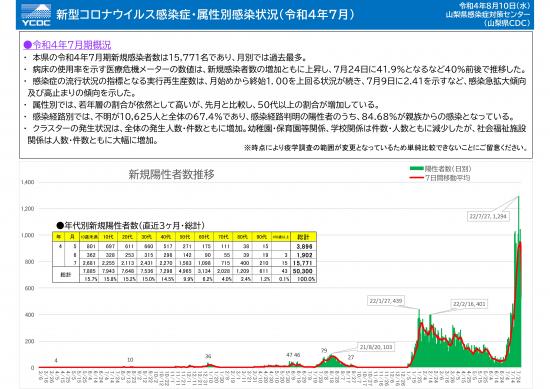Click the 40代 column header in the table

tap(166, 237)
